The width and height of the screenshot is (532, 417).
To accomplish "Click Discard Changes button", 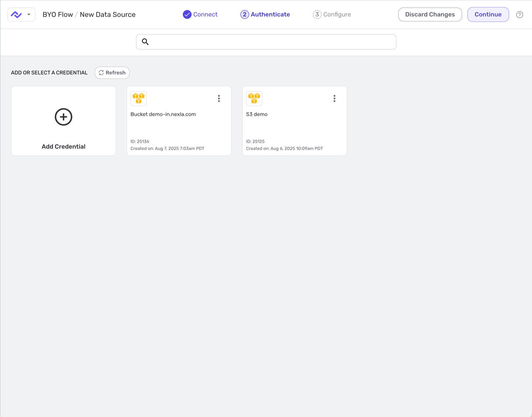I will (x=430, y=14).
